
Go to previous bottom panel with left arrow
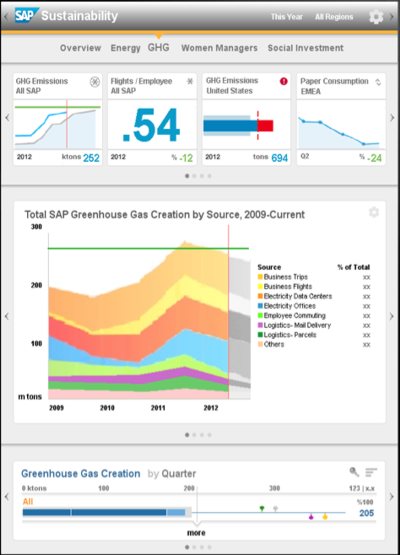click(x=7, y=497)
